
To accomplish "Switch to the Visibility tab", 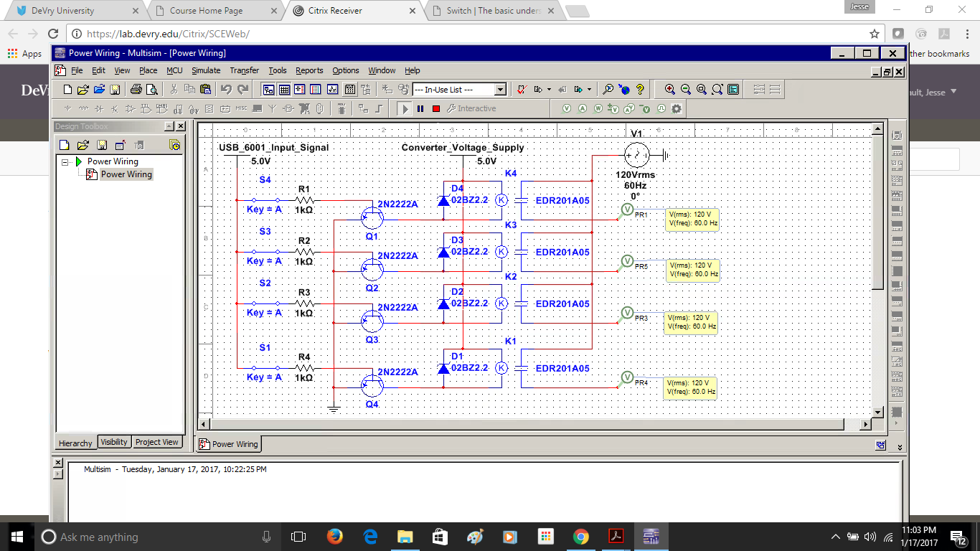I will pos(114,442).
